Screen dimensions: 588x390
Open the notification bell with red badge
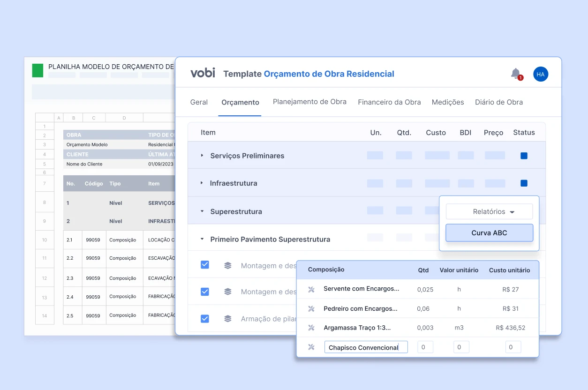point(516,74)
